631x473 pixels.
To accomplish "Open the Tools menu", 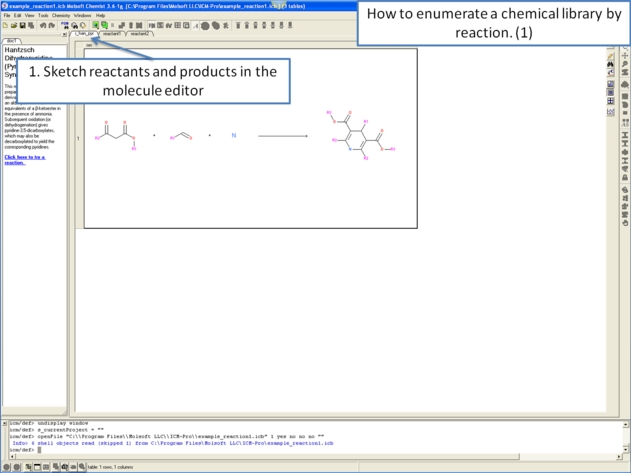I will (x=43, y=15).
